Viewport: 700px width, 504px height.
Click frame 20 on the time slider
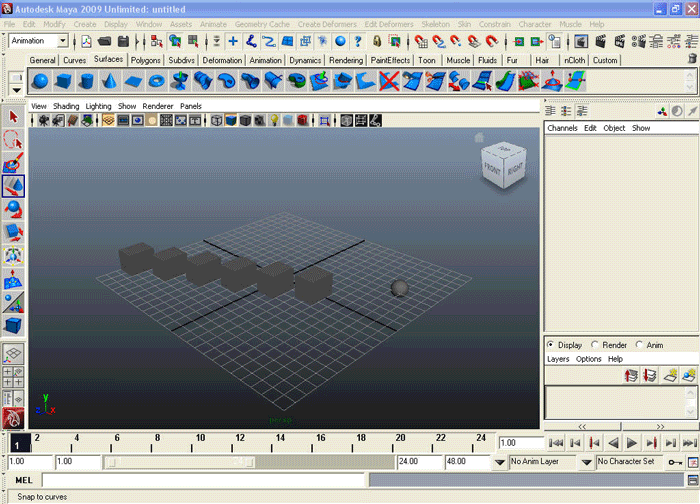pyautogui.click(x=393, y=443)
